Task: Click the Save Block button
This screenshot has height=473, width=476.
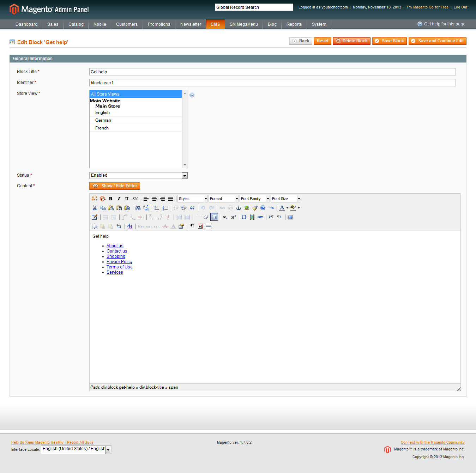Action: click(389, 41)
